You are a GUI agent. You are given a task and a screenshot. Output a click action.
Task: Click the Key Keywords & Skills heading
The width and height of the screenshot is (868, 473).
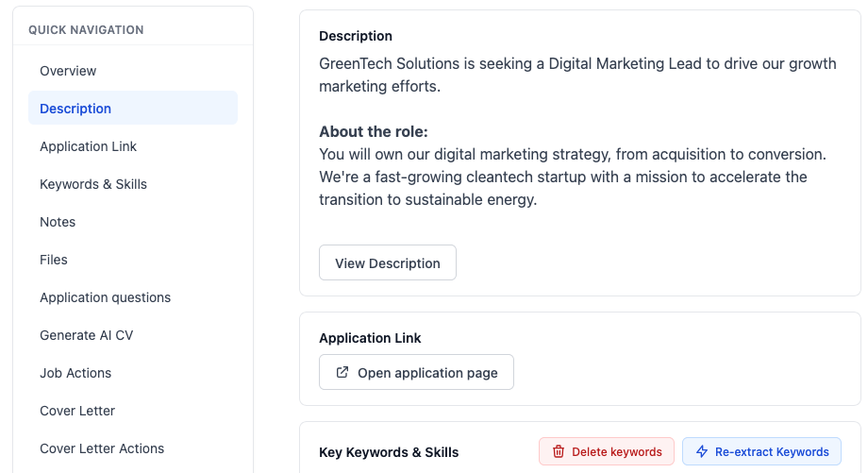[389, 452]
